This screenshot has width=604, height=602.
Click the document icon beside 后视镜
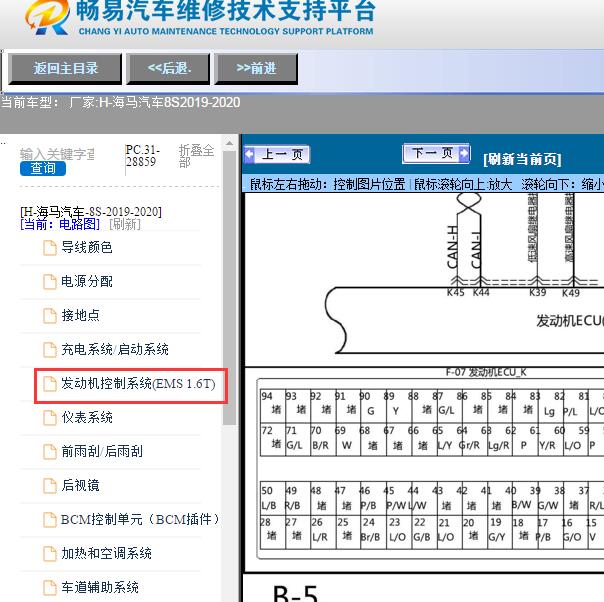(x=50, y=486)
